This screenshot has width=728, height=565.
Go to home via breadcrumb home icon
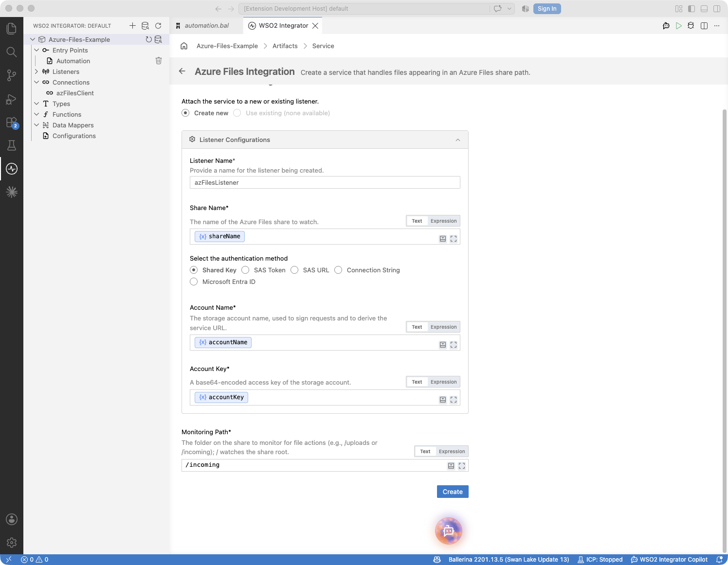(x=184, y=46)
